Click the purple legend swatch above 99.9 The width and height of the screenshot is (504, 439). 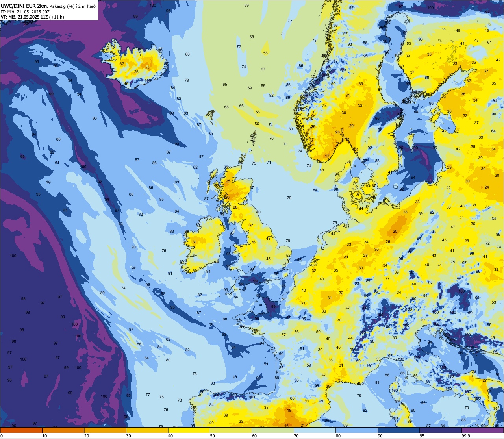(x=482, y=430)
